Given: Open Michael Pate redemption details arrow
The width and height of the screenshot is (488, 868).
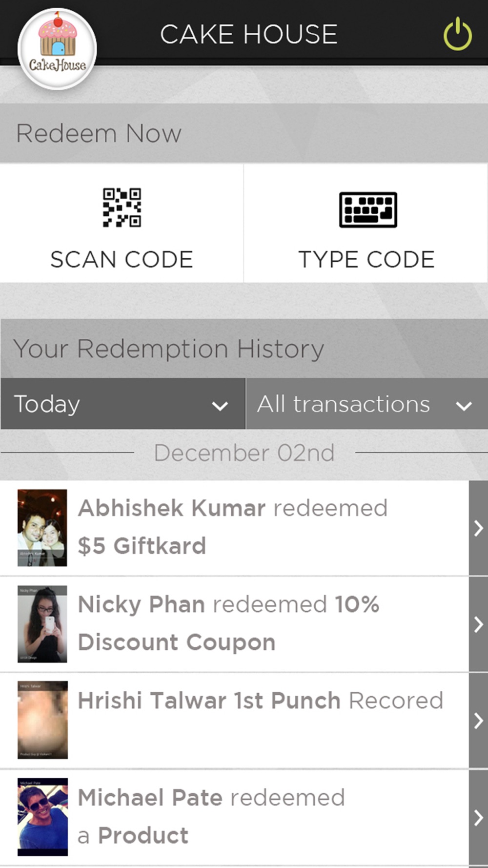Looking at the screenshot, I should point(478,818).
